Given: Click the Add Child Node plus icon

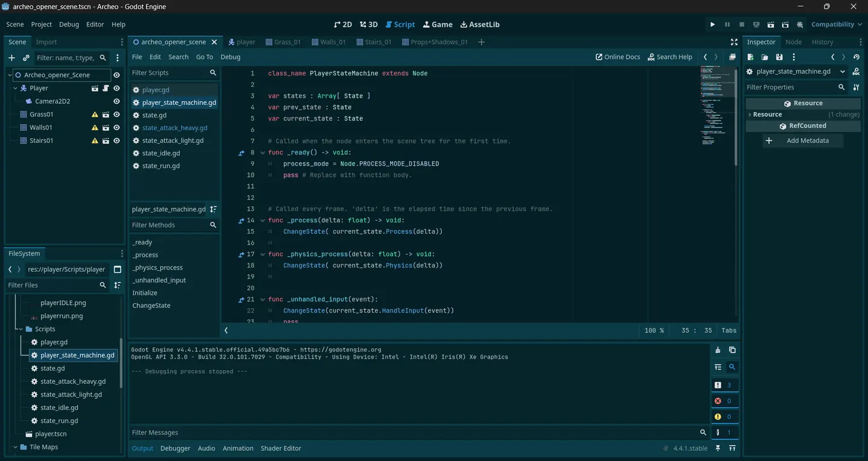Looking at the screenshot, I should pyautogui.click(x=11, y=57).
